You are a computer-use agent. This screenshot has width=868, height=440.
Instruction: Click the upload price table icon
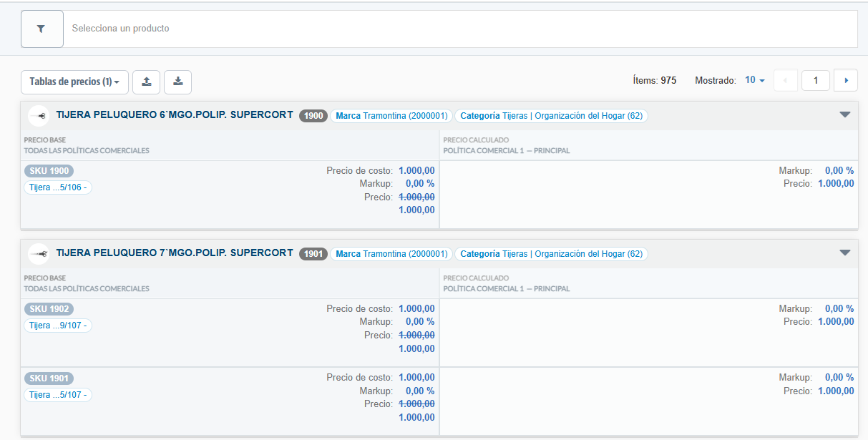pyautogui.click(x=146, y=82)
